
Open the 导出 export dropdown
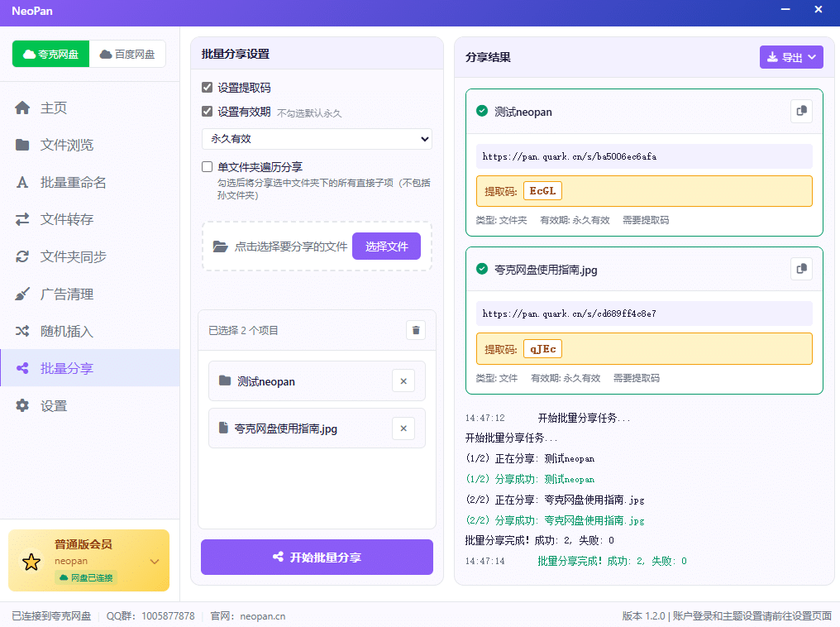[791, 57]
